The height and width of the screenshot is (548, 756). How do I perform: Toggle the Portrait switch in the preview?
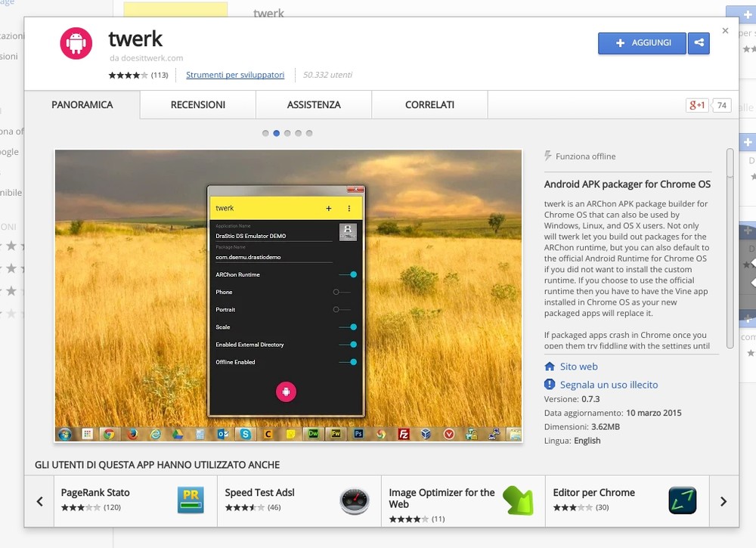[342, 309]
